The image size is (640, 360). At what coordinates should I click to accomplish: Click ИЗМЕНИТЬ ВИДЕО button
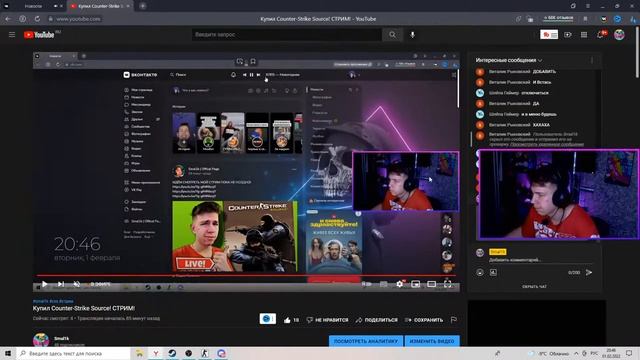(432, 341)
